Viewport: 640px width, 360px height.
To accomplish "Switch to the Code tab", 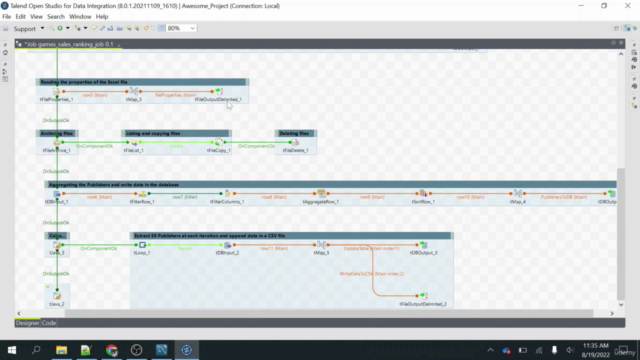I will pos(49,323).
